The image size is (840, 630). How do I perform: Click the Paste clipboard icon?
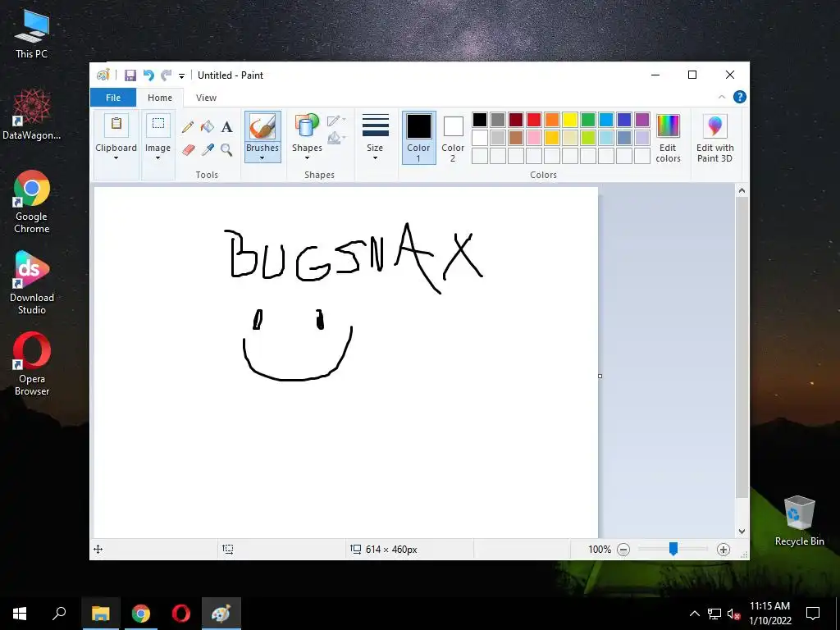116,125
